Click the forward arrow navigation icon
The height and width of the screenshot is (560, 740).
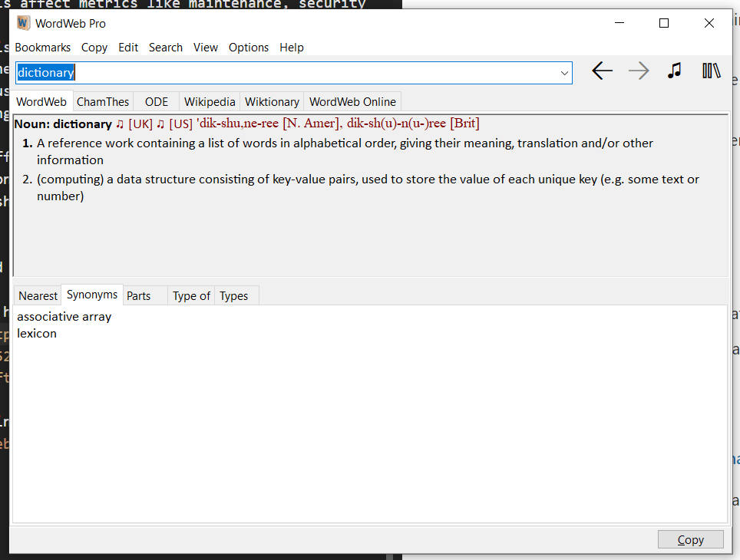638,71
